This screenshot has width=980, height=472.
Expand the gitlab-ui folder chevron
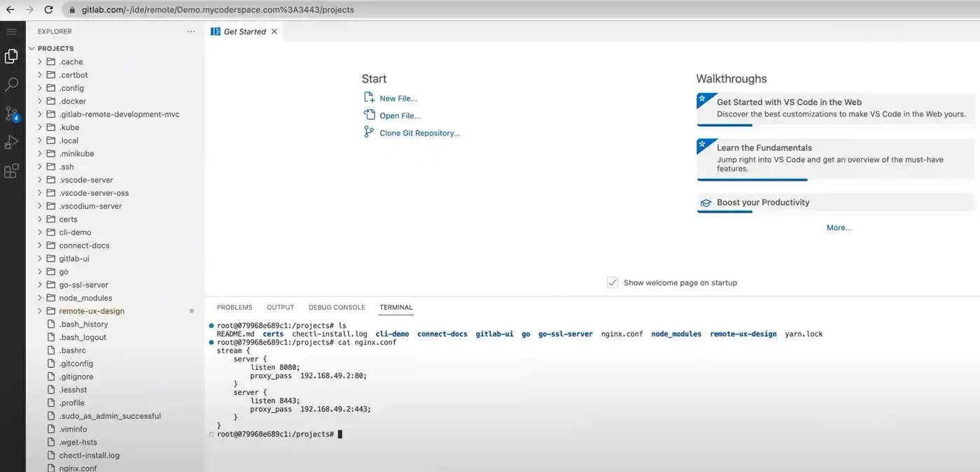pyautogui.click(x=40, y=259)
